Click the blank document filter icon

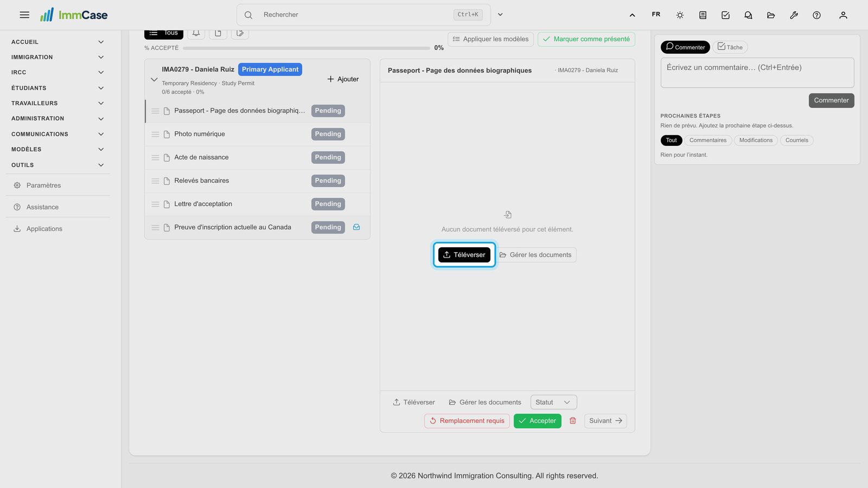click(x=218, y=34)
